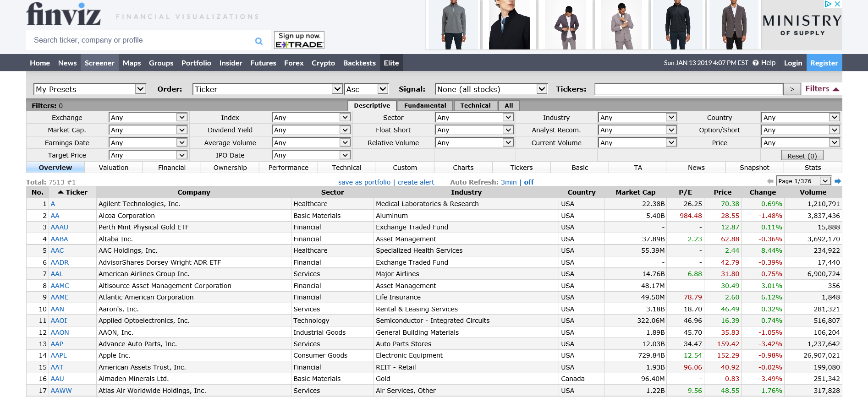The height and width of the screenshot is (397, 868).
Task: Click the search magnifier icon
Action: pos(259,41)
